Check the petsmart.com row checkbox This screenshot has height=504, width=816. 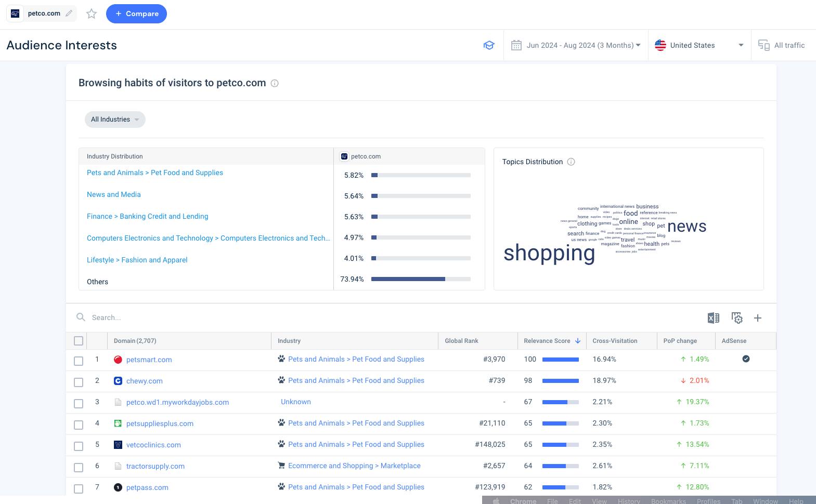tap(79, 361)
